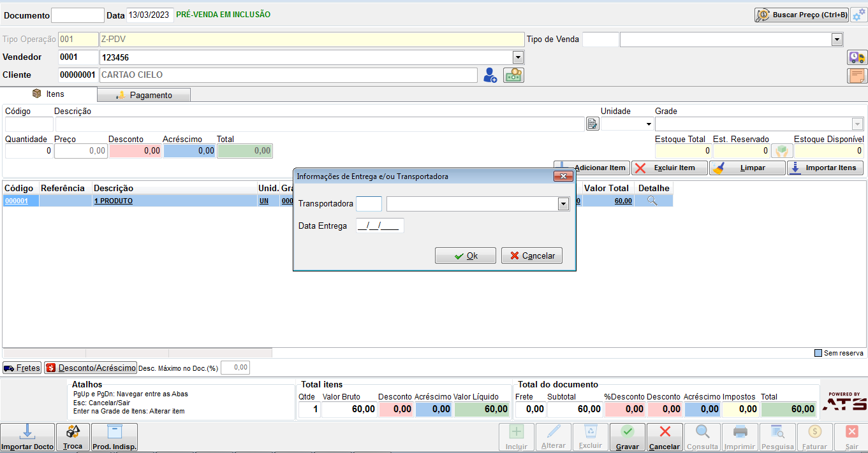Click the Data Entrega date field
The width and height of the screenshot is (868, 453).
pyautogui.click(x=379, y=226)
